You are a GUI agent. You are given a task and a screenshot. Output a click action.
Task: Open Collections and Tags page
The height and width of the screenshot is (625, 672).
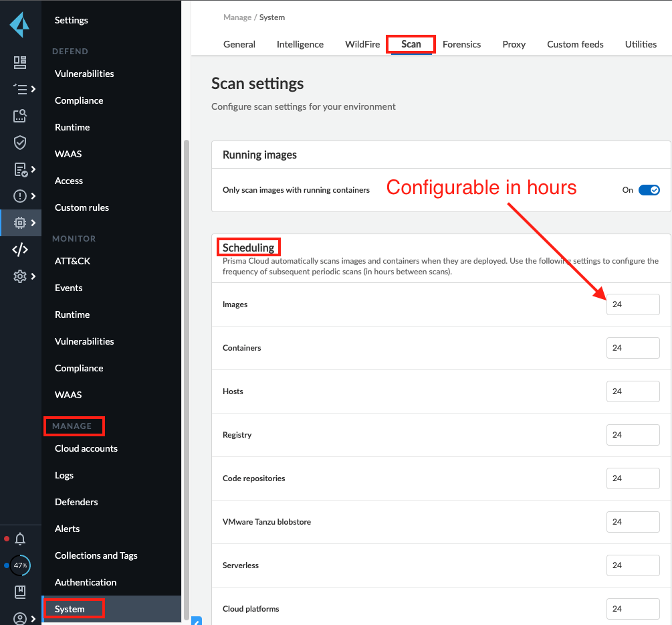coord(96,555)
